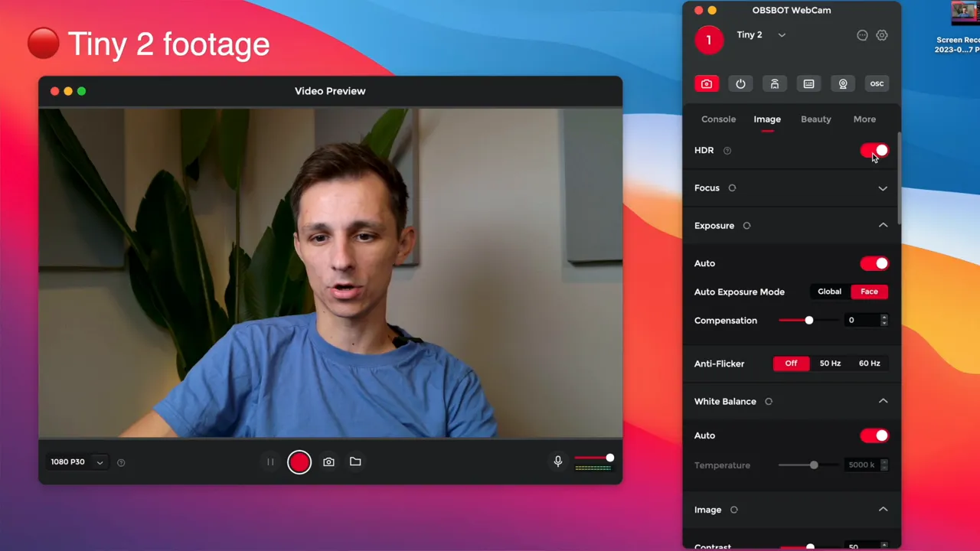Click the Contrast slider handle

(x=810, y=547)
